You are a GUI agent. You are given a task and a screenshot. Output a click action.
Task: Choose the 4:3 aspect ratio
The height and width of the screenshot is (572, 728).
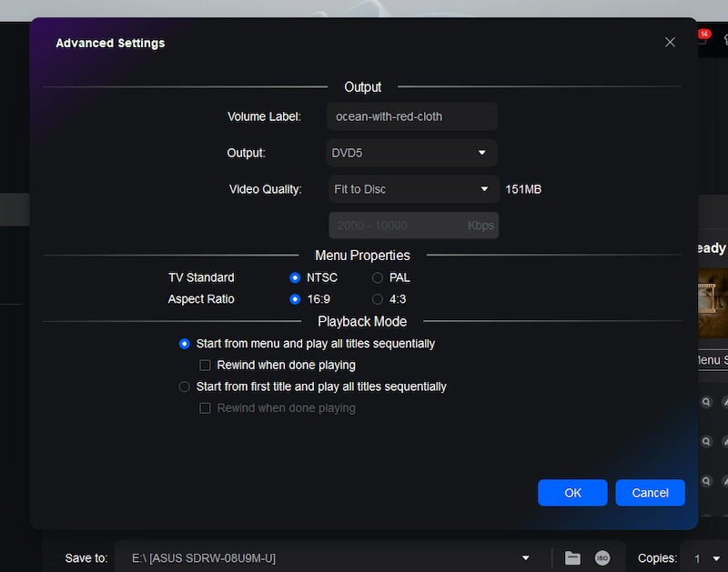click(378, 299)
